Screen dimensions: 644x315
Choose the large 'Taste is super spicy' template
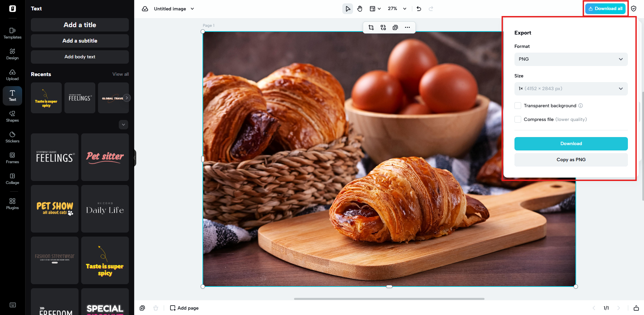point(105,260)
